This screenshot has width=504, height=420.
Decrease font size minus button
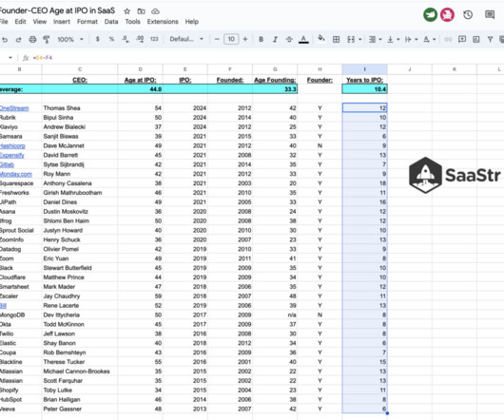point(217,39)
